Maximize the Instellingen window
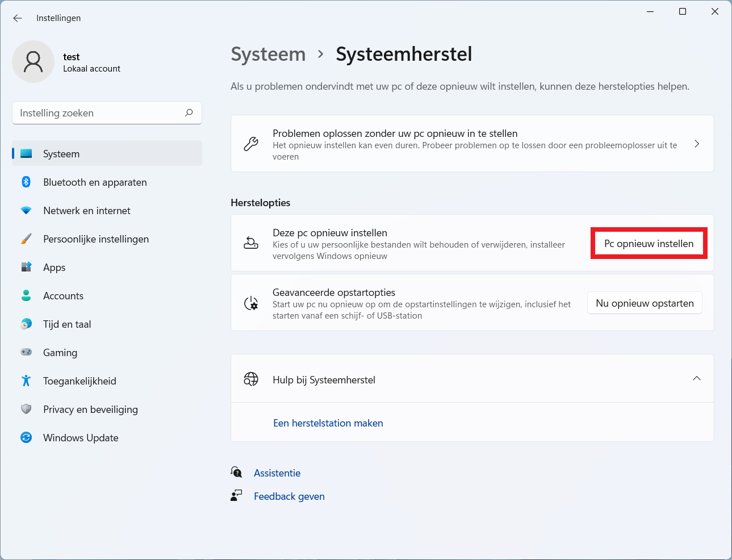 [x=683, y=11]
